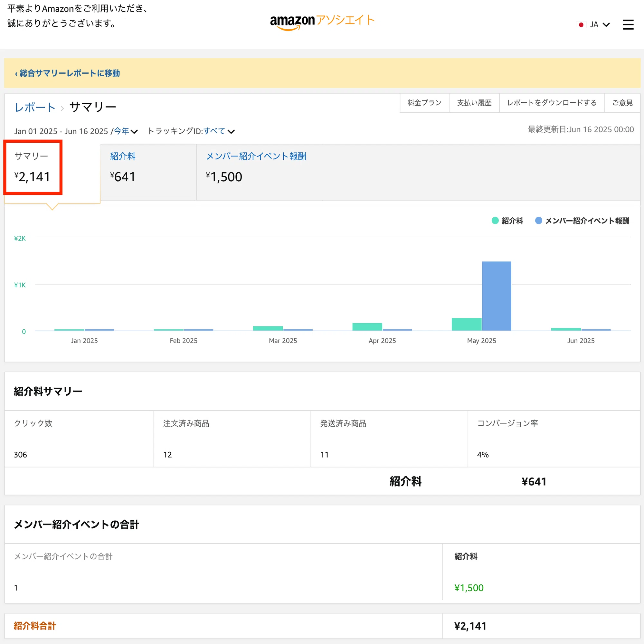Click the 発送済み商品 value 11

(324, 455)
